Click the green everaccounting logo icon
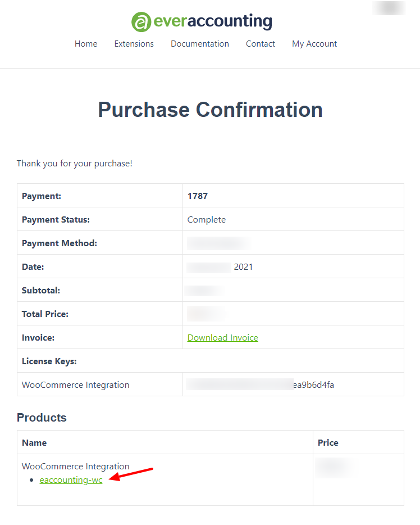 click(141, 22)
